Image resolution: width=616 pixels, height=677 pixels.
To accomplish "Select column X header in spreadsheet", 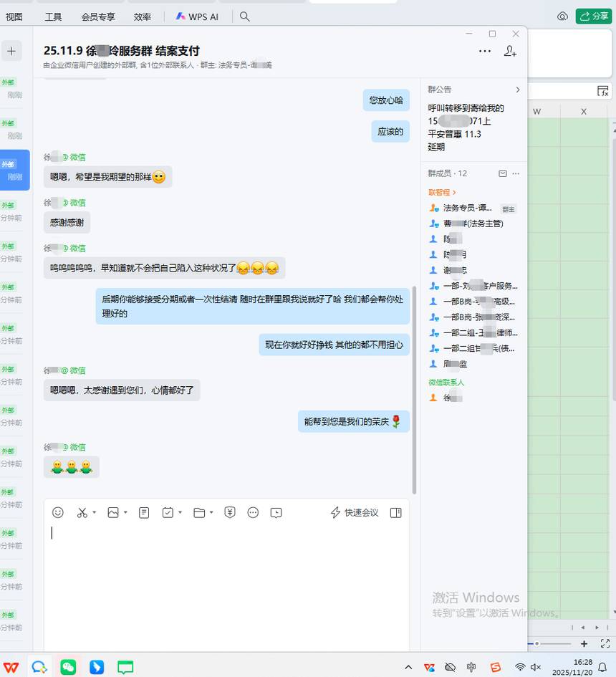I will [x=584, y=111].
